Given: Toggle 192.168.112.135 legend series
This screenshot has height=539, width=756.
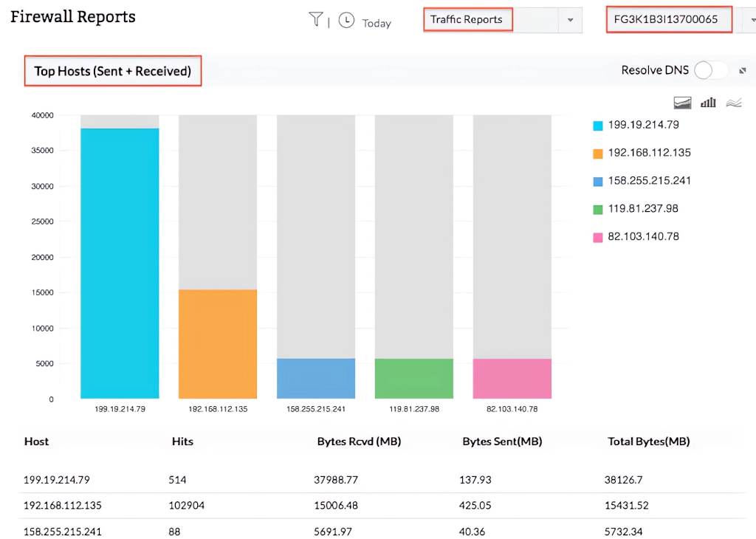Looking at the screenshot, I should tap(649, 153).
